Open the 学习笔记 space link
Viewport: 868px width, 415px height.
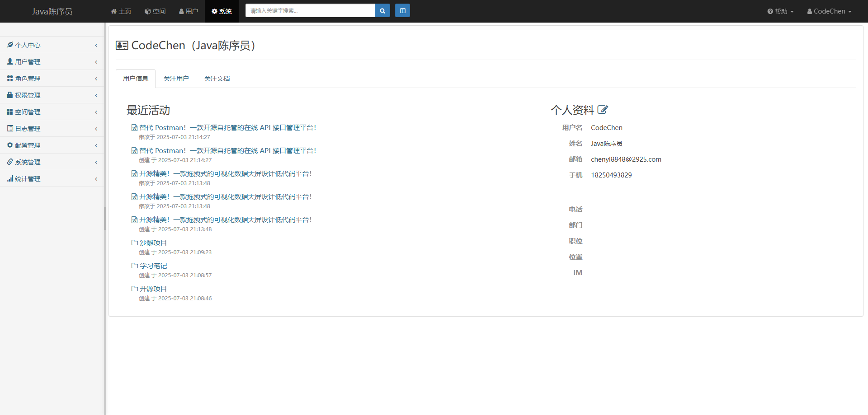point(153,266)
